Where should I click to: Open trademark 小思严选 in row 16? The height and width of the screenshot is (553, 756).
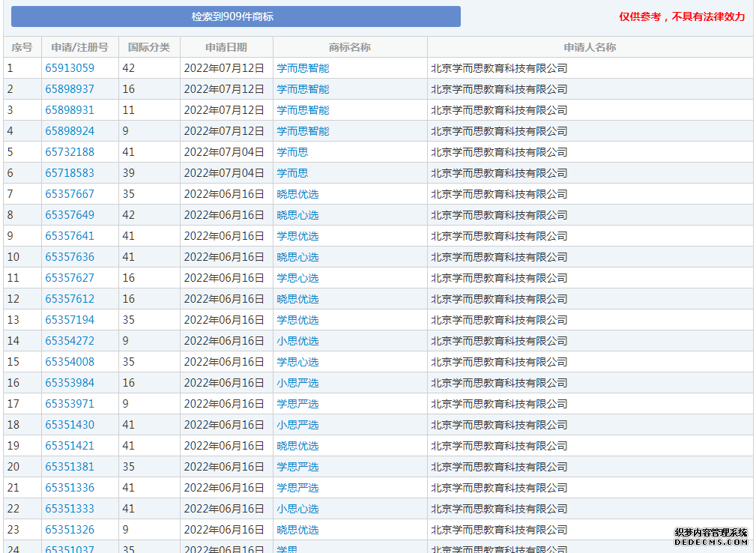pos(297,383)
